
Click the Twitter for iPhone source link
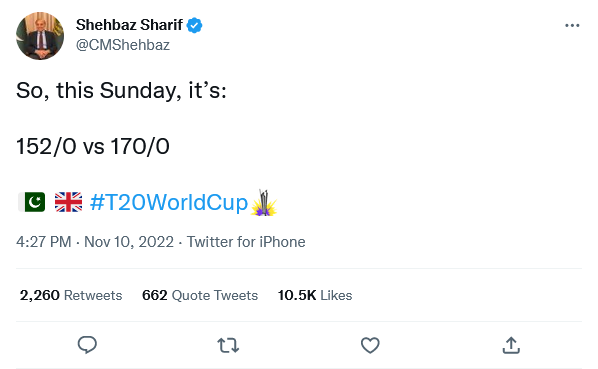(x=246, y=242)
